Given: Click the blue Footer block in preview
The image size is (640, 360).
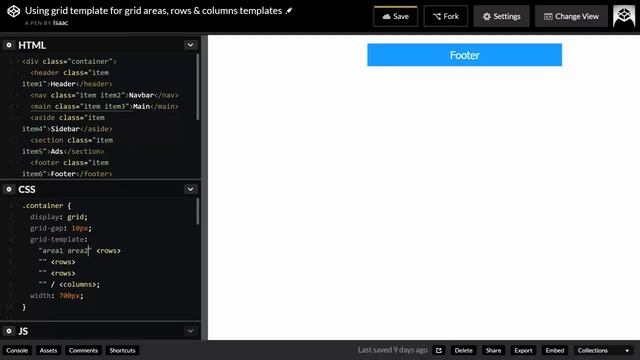Looking at the screenshot, I should [464, 55].
